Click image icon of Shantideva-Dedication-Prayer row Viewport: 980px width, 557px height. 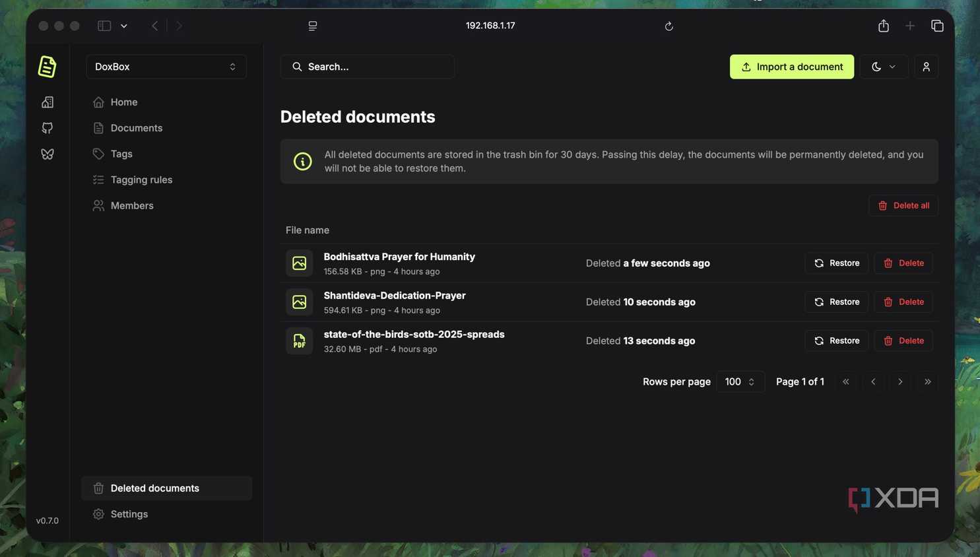299,302
